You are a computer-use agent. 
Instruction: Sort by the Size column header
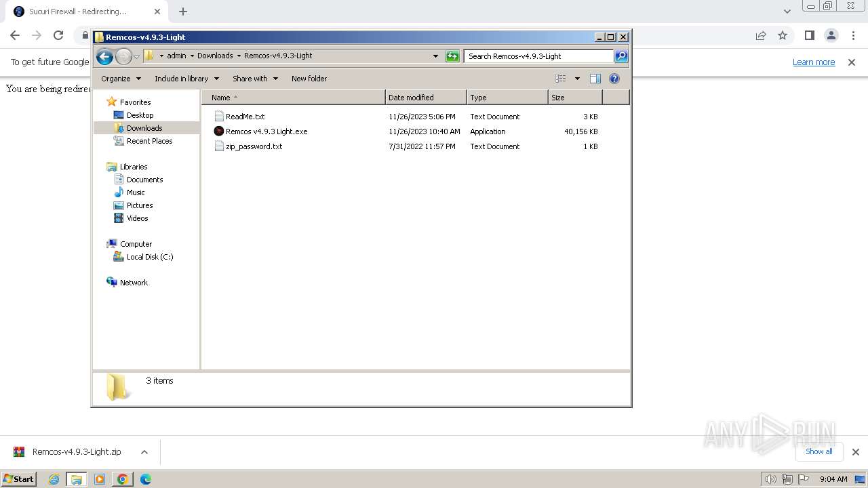(x=575, y=98)
